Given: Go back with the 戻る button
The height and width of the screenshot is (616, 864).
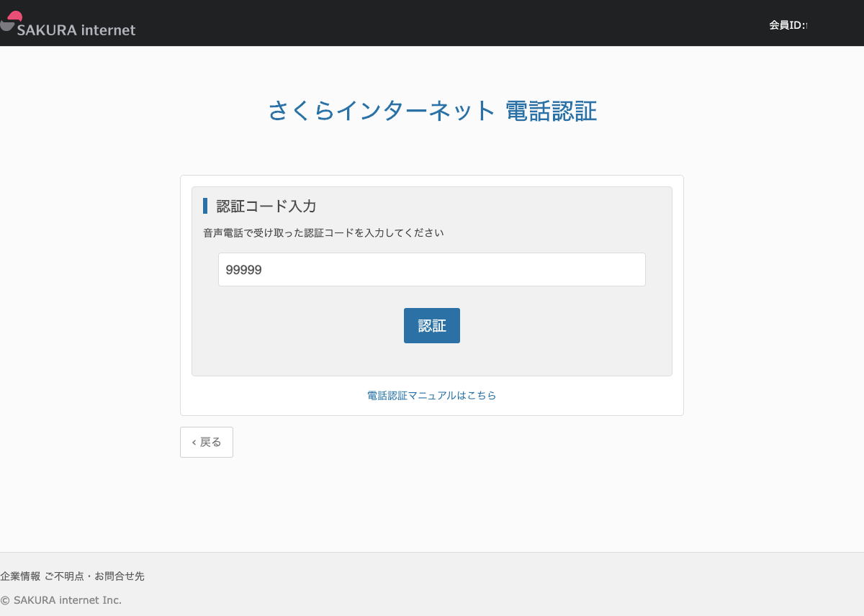Looking at the screenshot, I should click(207, 443).
